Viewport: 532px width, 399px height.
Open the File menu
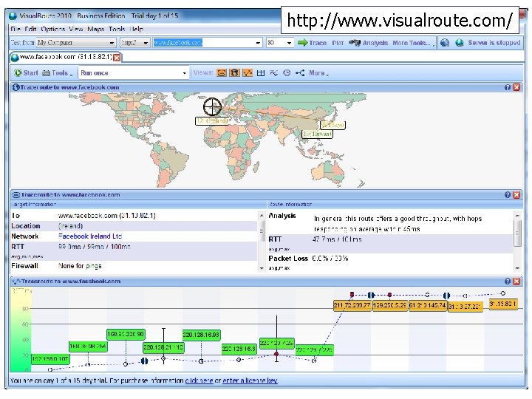point(16,29)
